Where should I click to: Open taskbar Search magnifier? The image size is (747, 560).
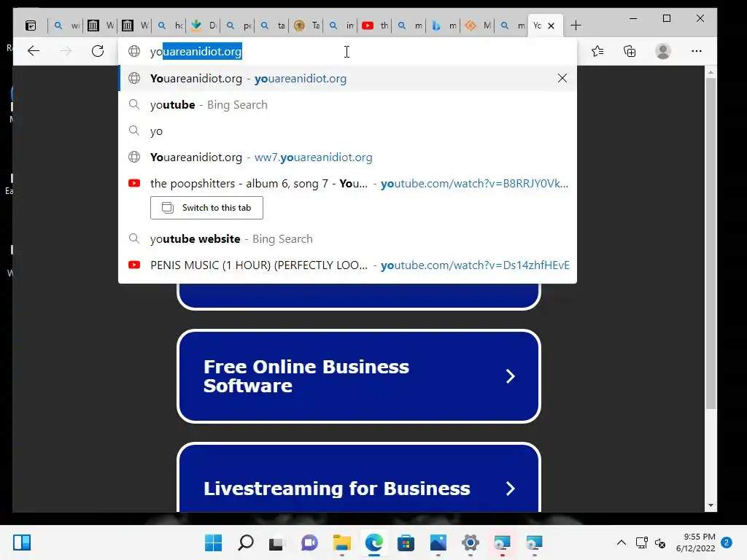[x=245, y=542]
